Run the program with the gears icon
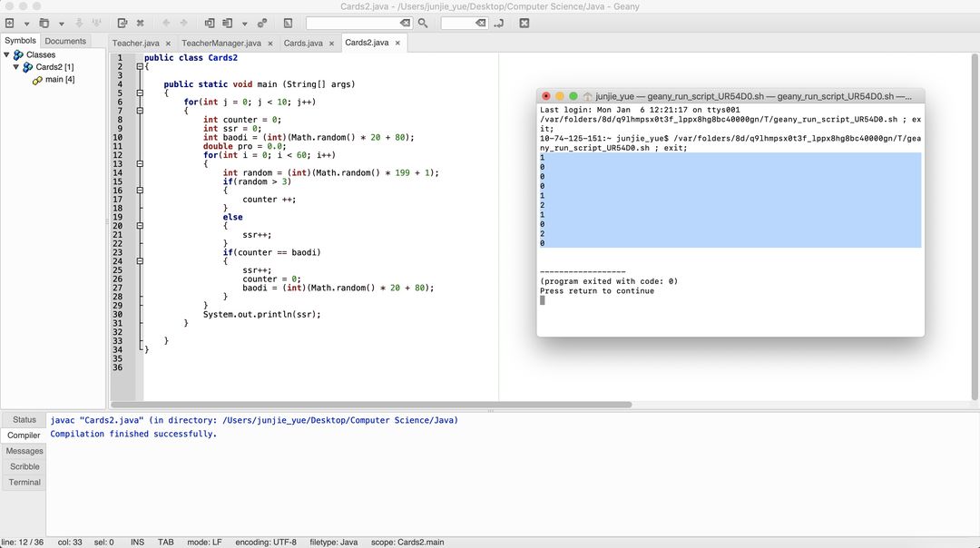This screenshot has width=980, height=548. point(262,23)
